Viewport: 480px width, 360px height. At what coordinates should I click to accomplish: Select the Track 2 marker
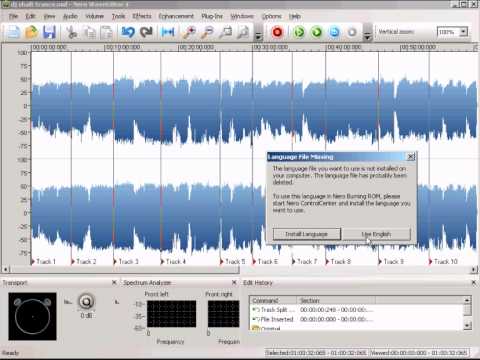click(84, 262)
